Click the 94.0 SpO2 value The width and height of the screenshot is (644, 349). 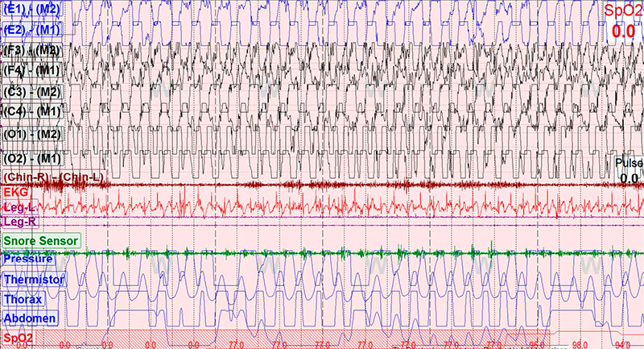(x=622, y=345)
